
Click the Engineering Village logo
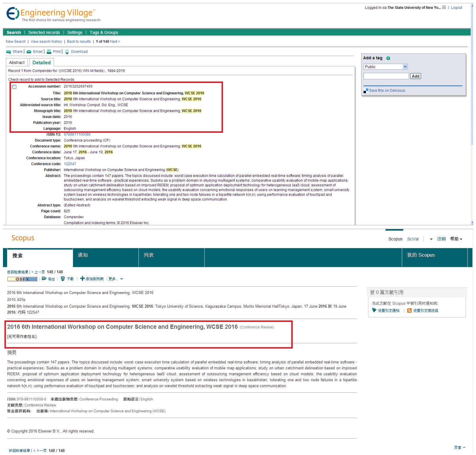pyautogui.click(x=53, y=14)
